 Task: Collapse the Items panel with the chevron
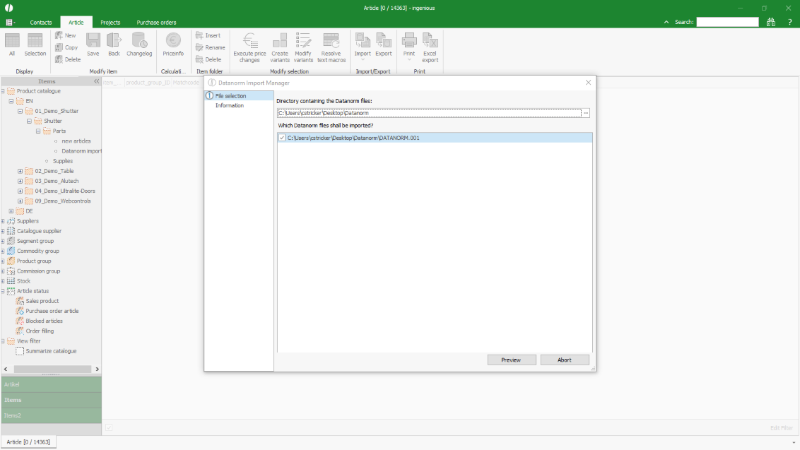click(96, 81)
